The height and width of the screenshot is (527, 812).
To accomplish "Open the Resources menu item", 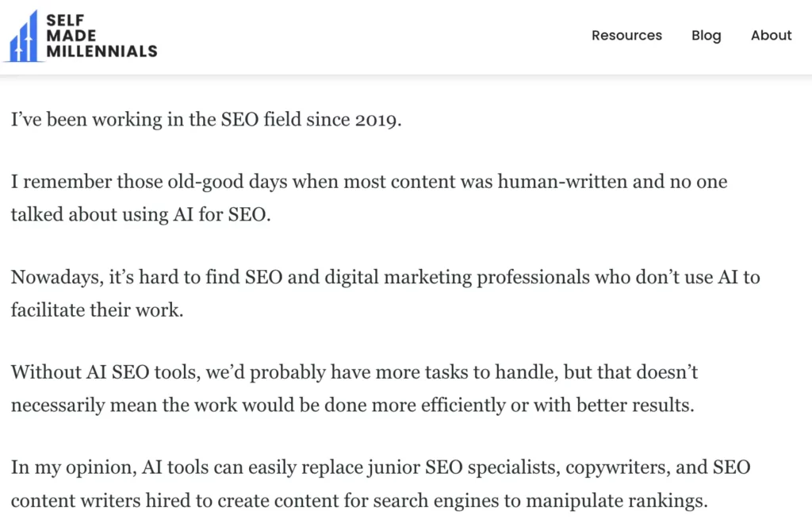I will (x=626, y=36).
